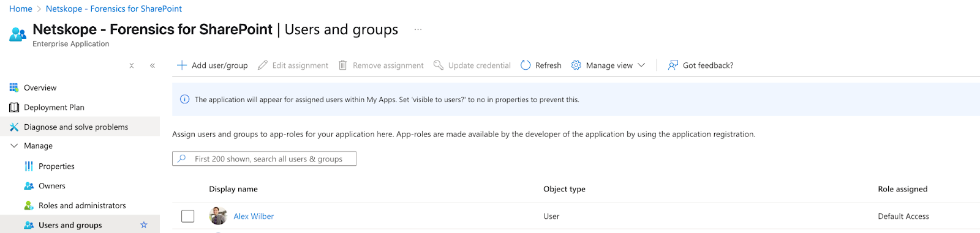Collapse the sidebar with double chevron
The height and width of the screenshot is (233, 980).
click(x=153, y=65)
